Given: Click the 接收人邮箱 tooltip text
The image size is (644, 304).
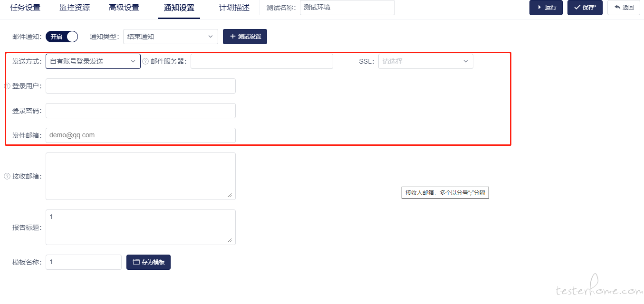Looking at the screenshot, I should (445, 193).
